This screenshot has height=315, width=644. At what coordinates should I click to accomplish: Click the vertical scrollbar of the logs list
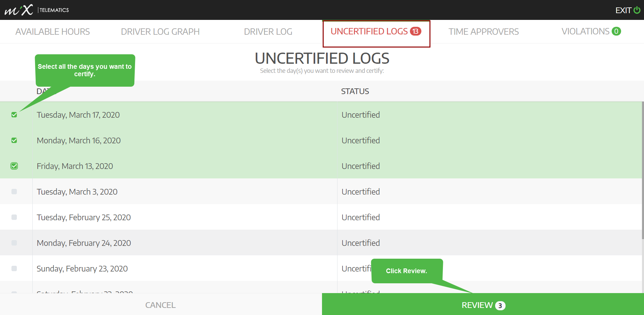click(643, 170)
